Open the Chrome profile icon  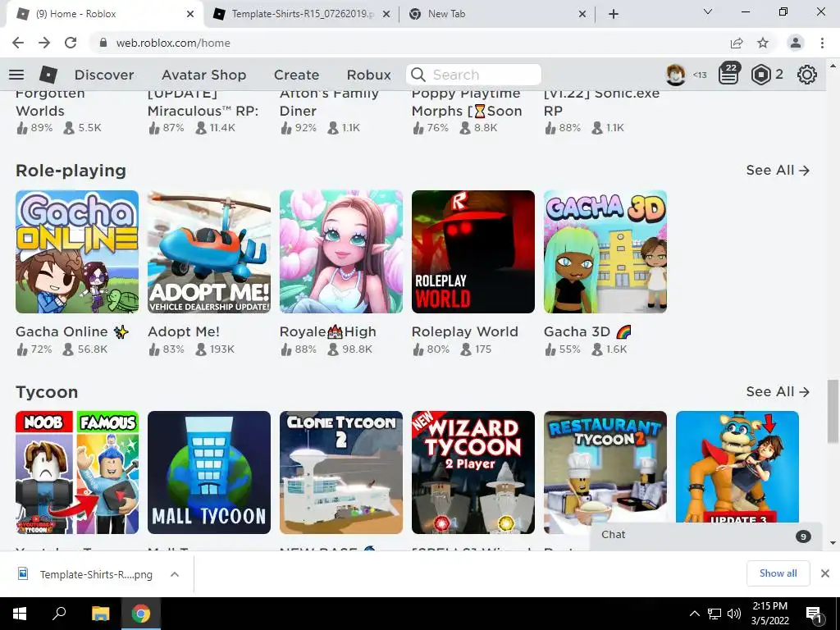coord(796,43)
